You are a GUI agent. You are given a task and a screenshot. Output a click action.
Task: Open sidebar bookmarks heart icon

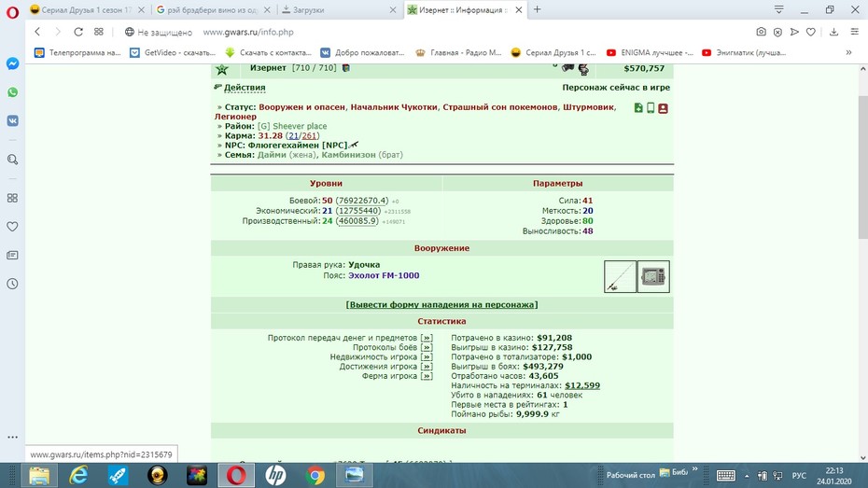(x=13, y=227)
